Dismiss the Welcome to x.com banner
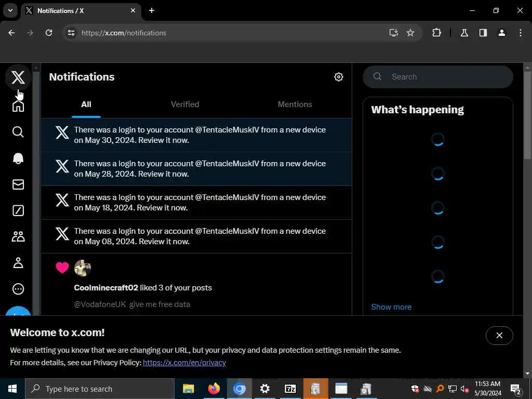This screenshot has width=532, height=399. (x=499, y=335)
